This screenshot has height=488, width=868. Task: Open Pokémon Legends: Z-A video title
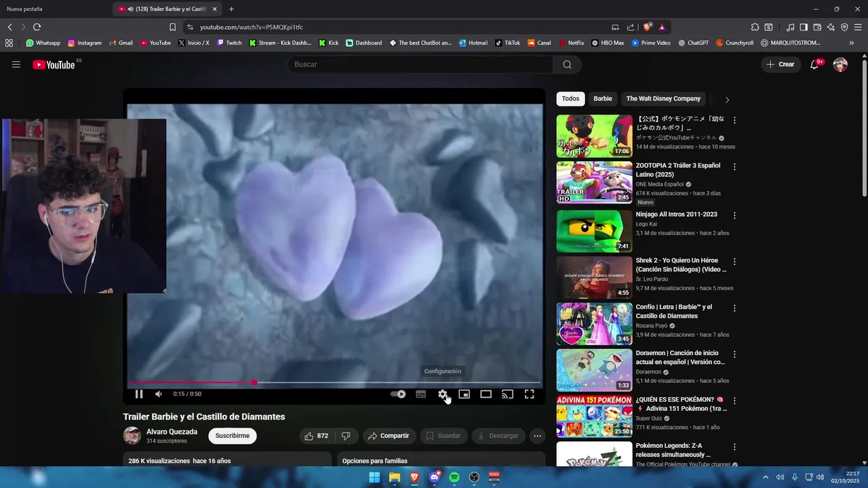674,450
